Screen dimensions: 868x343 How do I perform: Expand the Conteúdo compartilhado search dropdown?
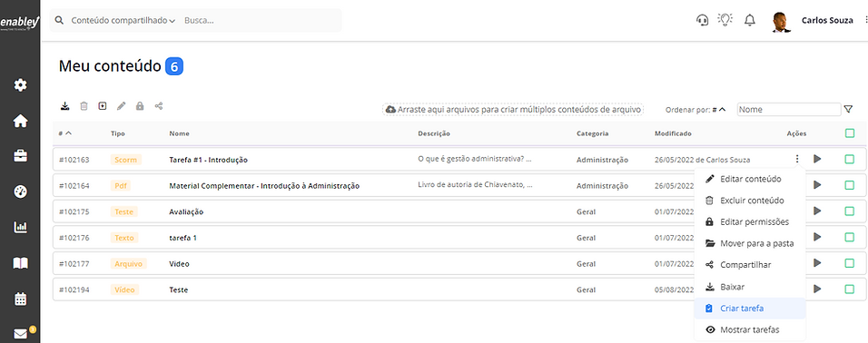(x=123, y=21)
